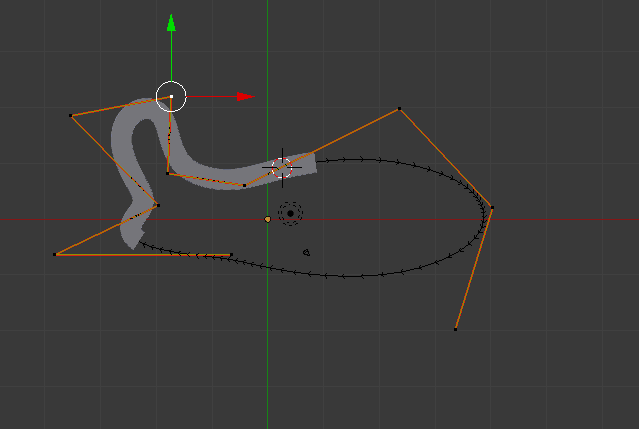Click the red X-axis gizmo arrow
Screen dimensions: 639x429
tap(246, 97)
